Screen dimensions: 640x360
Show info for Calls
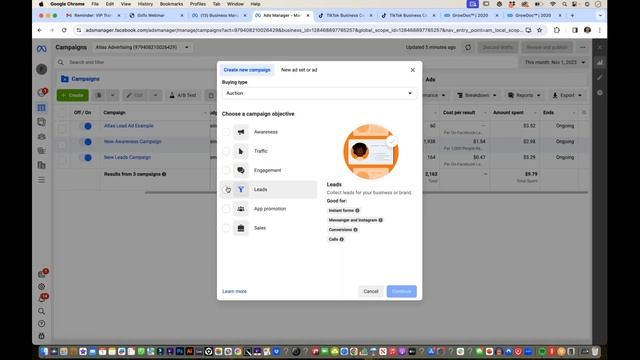point(342,239)
